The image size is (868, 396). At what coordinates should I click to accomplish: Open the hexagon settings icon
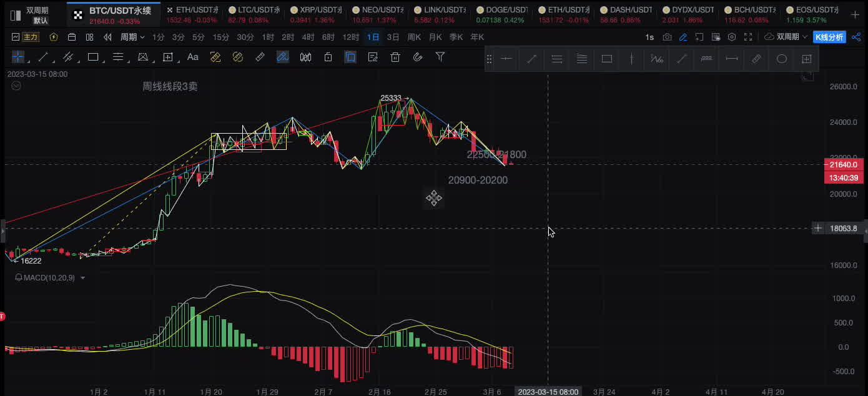732,37
